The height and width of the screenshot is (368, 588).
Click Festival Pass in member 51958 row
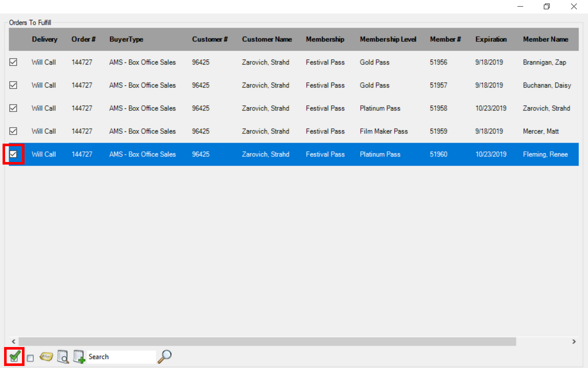coord(325,108)
